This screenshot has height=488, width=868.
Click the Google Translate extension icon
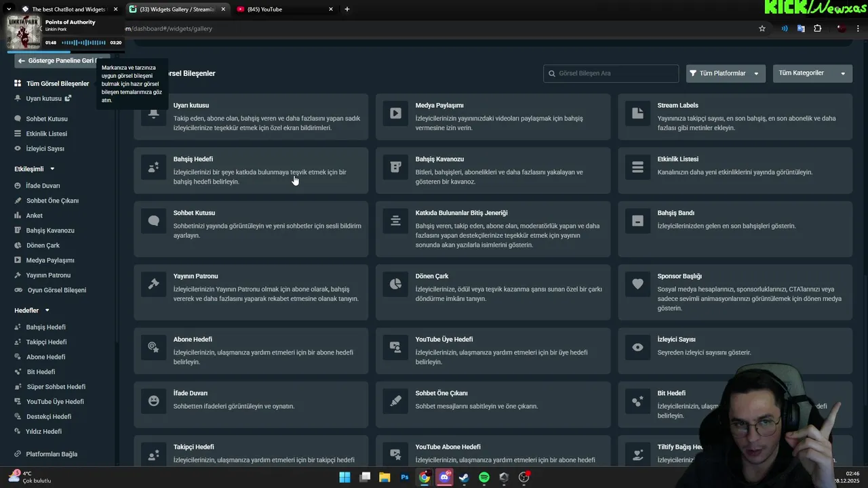(801, 28)
